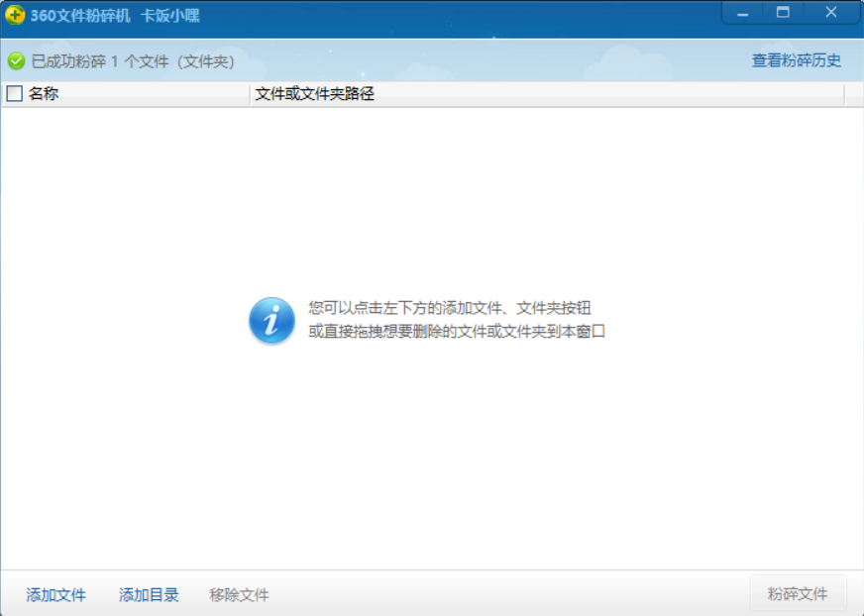This screenshot has height=616, width=864.
Task: Click the hint text 您可以点击左下方的添加文件
Action: click(450, 307)
